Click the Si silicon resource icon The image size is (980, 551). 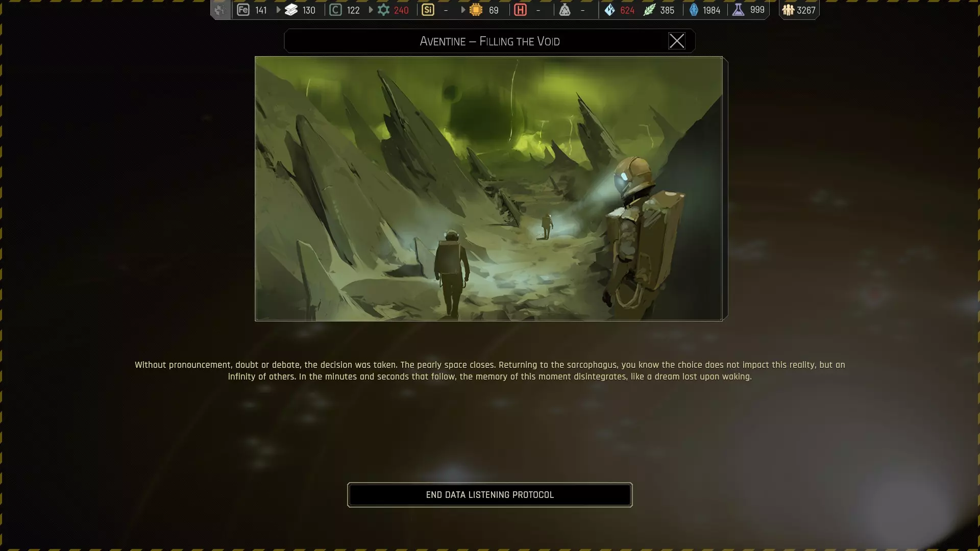click(x=428, y=10)
